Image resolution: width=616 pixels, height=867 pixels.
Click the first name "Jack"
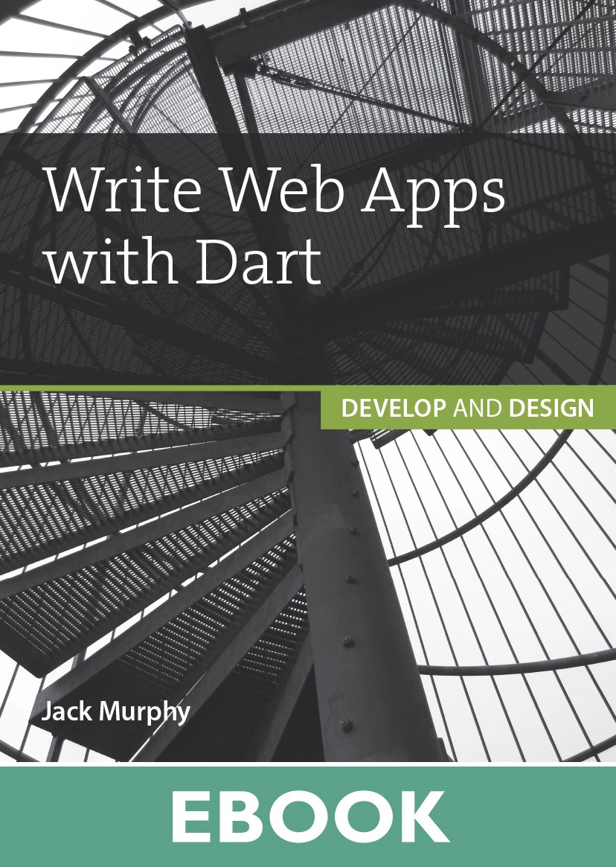[65, 711]
